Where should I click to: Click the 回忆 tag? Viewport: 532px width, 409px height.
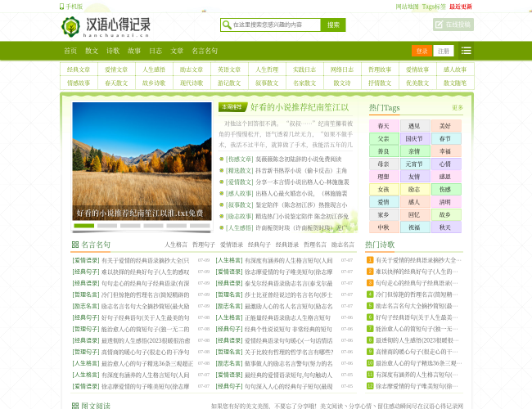[415, 214]
